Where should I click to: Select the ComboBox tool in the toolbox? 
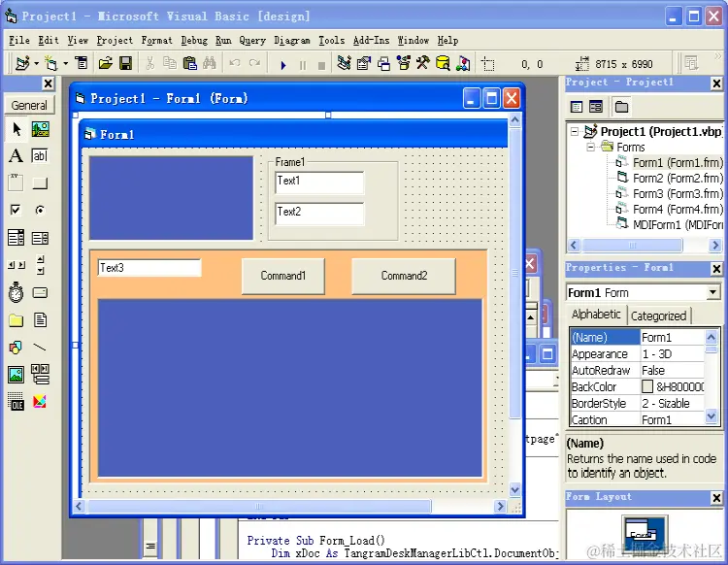17,238
